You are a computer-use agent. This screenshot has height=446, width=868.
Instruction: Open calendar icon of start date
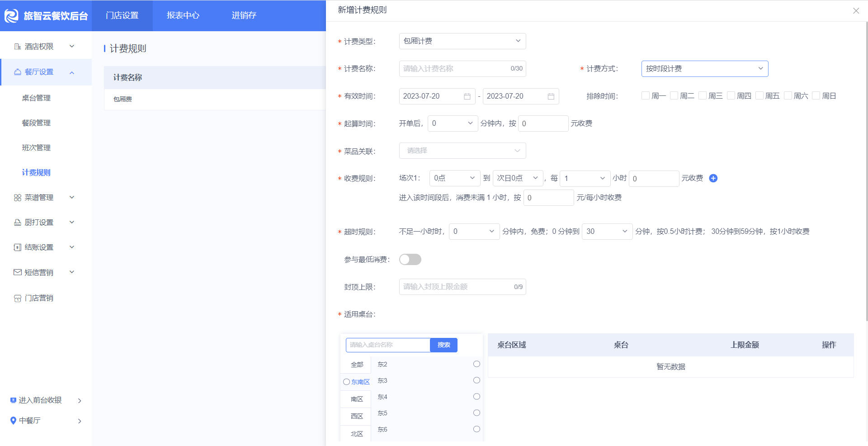467,96
